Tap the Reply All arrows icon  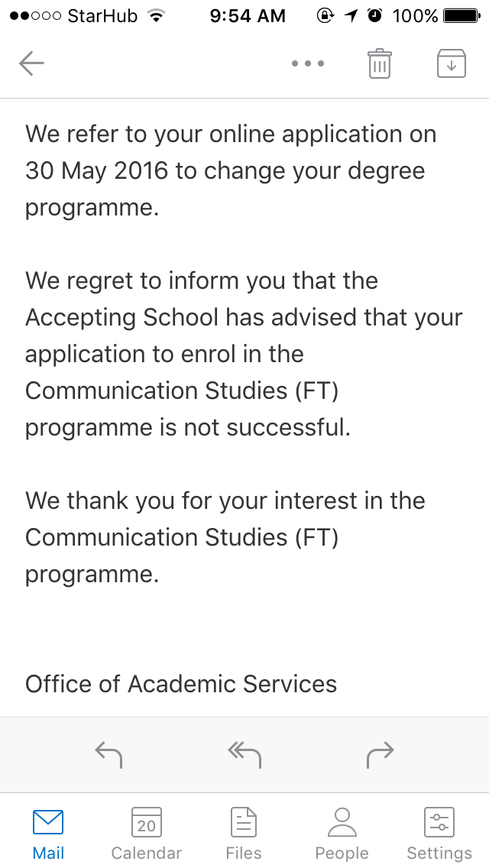243,754
